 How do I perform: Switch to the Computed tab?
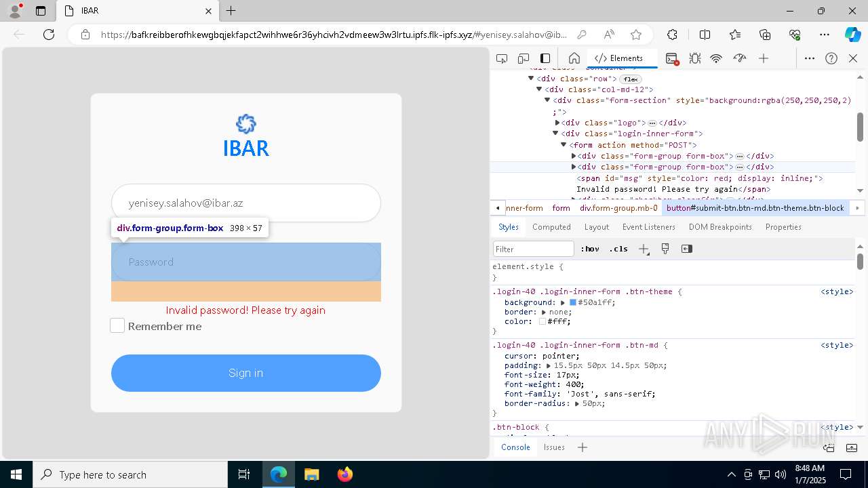[551, 227]
